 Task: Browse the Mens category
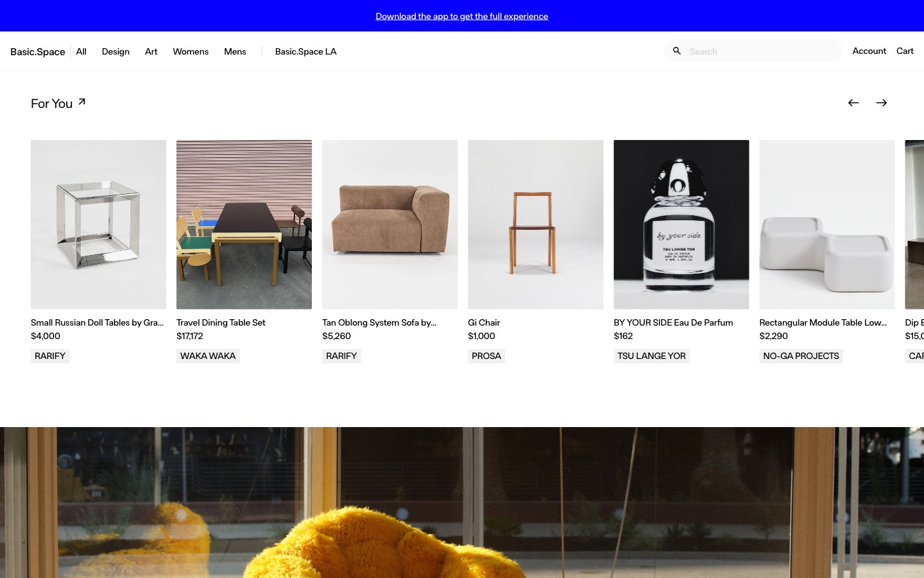click(235, 51)
